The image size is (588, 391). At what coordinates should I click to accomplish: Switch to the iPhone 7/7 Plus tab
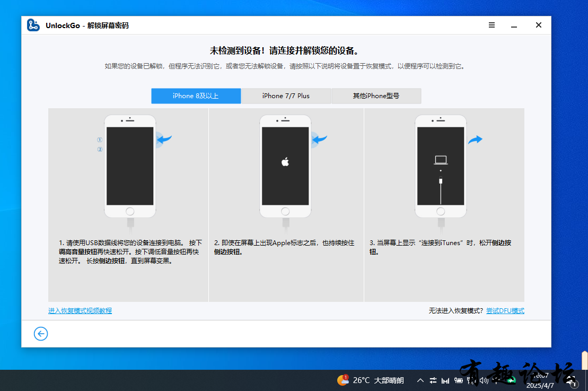tap(286, 96)
